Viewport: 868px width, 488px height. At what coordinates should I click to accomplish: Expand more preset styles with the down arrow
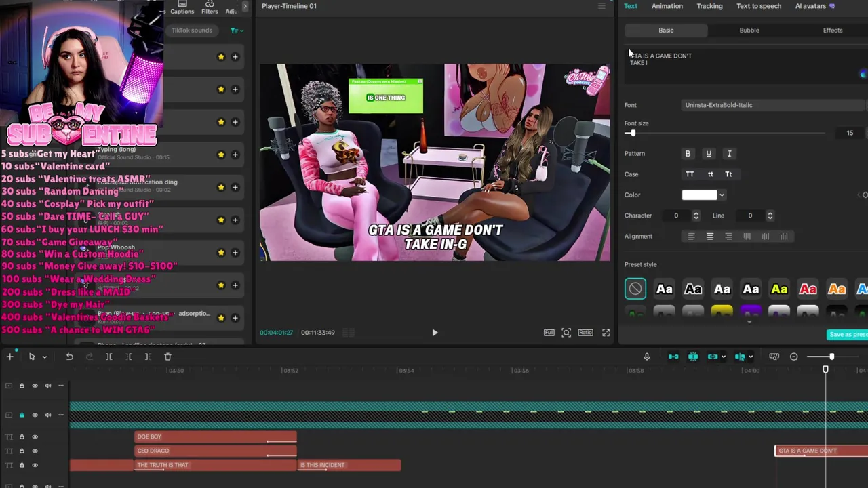[749, 322]
